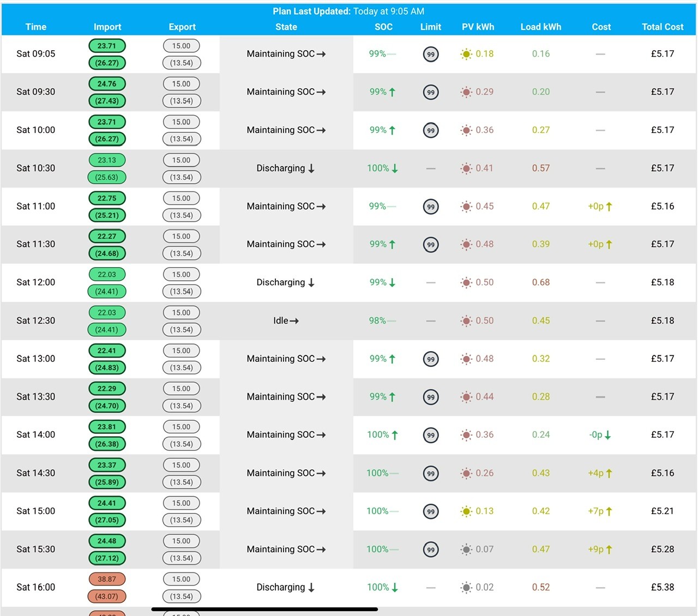Image resolution: width=698 pixels, height=616 pixels.
Task: Click the Idle state cell at Sat 12:30
Action: pyautogui.click(x=286, y=321)
